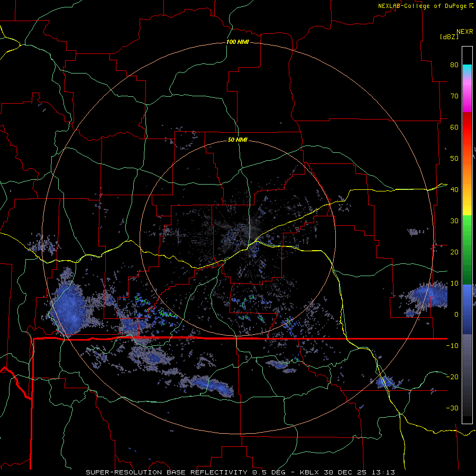Click the cyan segment of color bar
This screenshot has height=476, width=476.
click(x=467, y=69)
